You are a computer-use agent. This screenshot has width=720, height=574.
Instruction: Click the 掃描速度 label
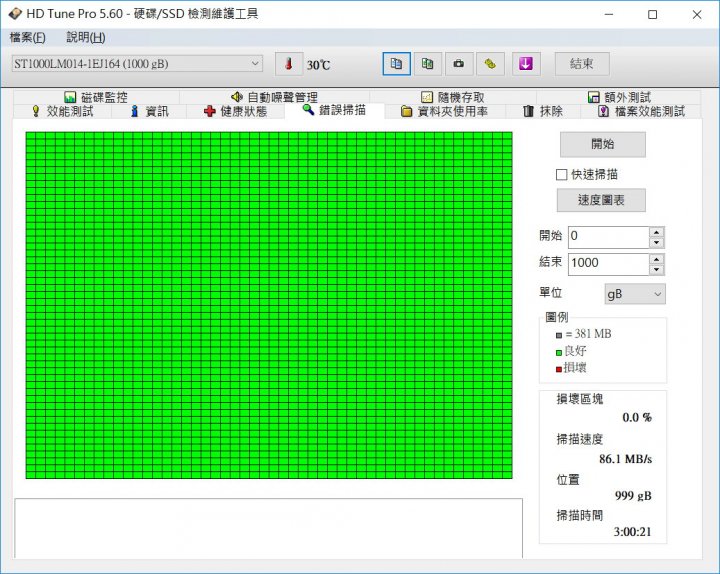point(579,439)
